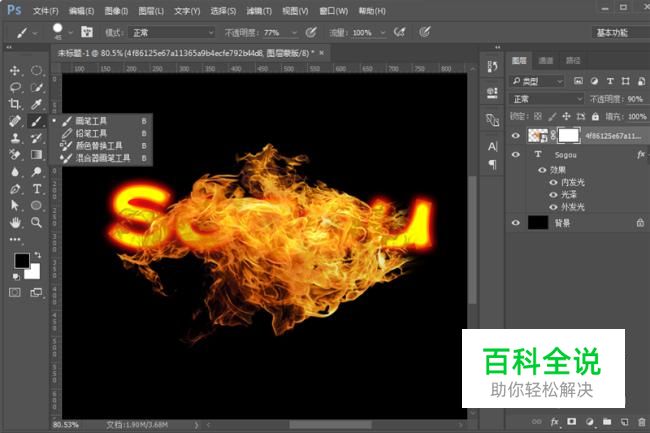This screenshot has width=650, height=433.
Task: Swap foreground and background colors
Action: 38,254
